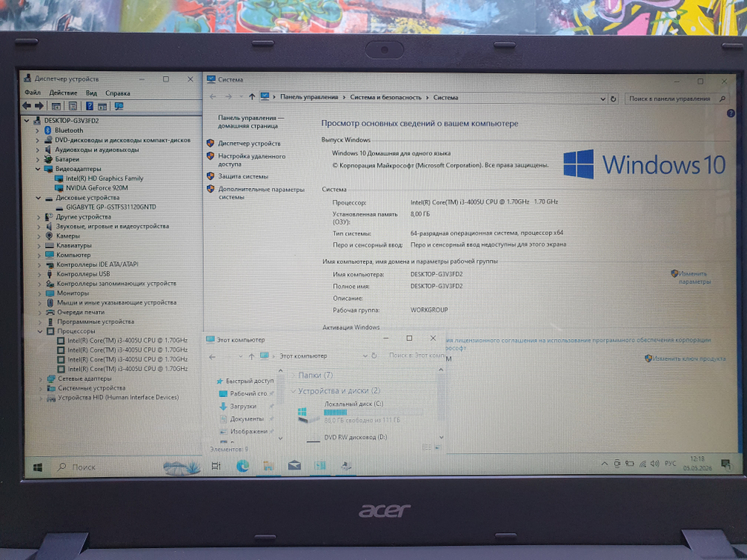Expand the Сетевые адаптеры category
This screenshot has width=747, height=560.
point(40,379)
